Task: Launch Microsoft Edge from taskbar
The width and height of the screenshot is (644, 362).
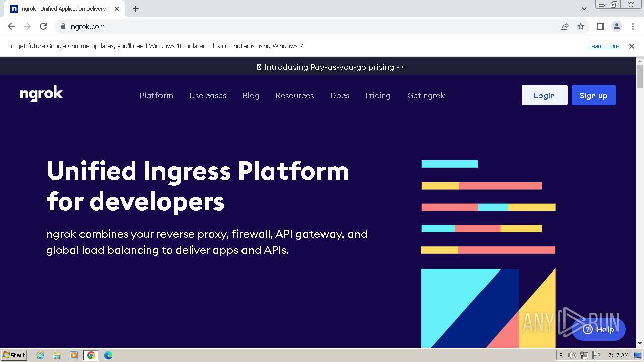Action: coord(108,355)
